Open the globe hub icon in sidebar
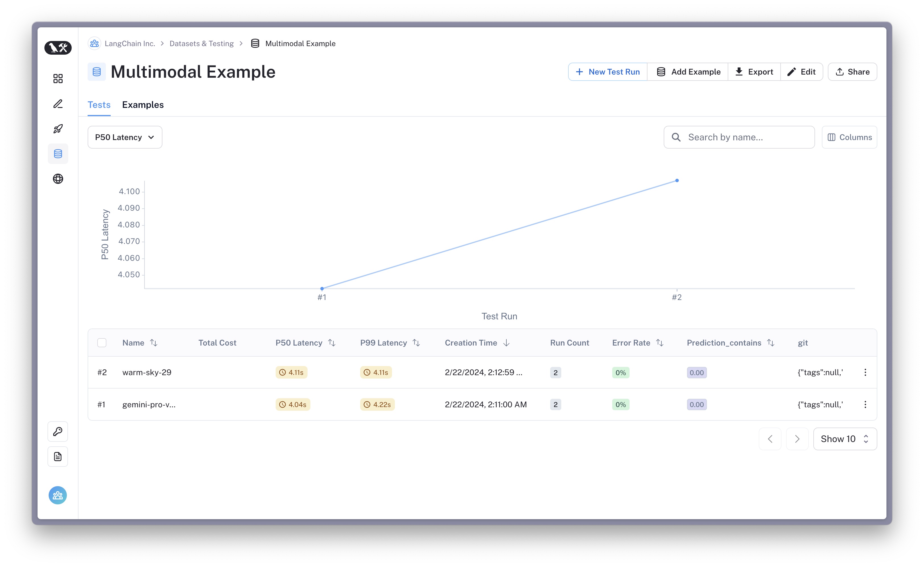The height and width of the screenshot is (567, 924). (x=58, y=179)
